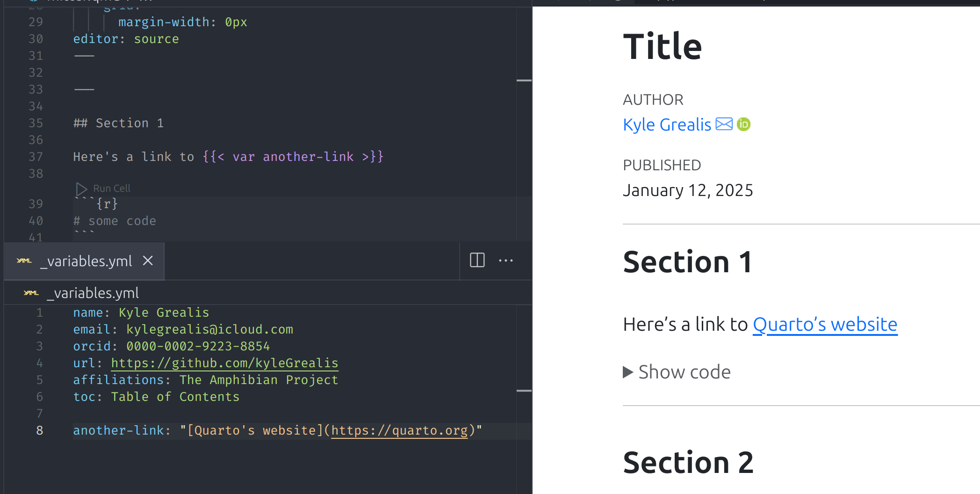This screenshot has height=494, width=980.
Task: Click the AUTHOR label in preview
Action: (653, 100)
